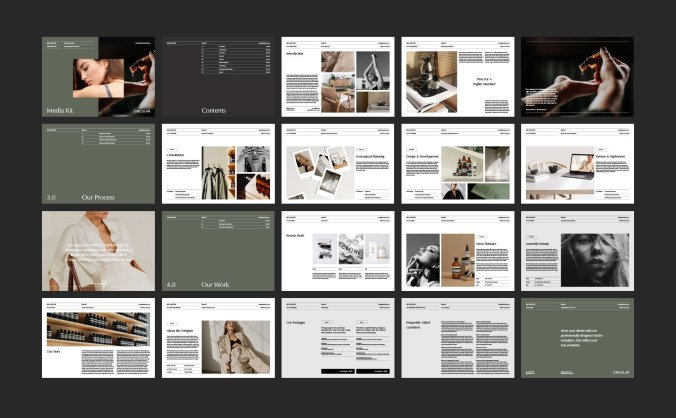Open the Our Story shelf page

(x=98, y=337)
